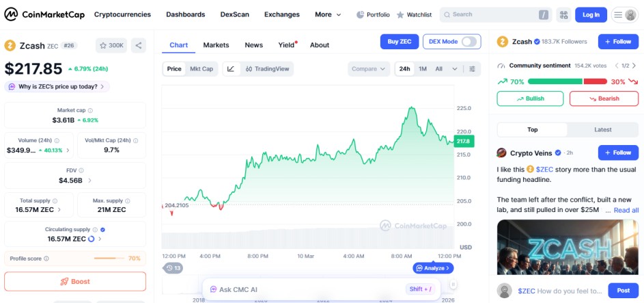Open chart settings sliders icon

(x=472, y=68)
